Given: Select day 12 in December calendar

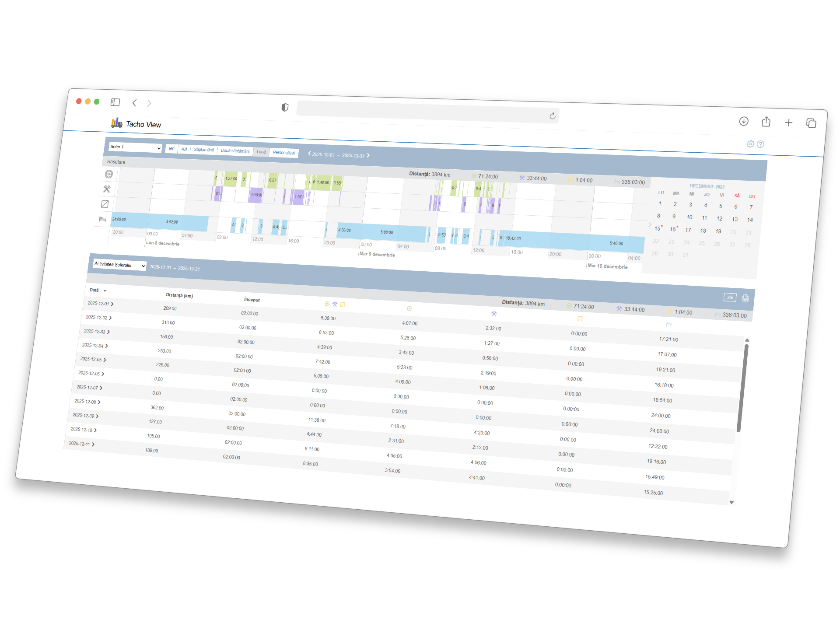Looking at the screenshot, I should (719, 219).
